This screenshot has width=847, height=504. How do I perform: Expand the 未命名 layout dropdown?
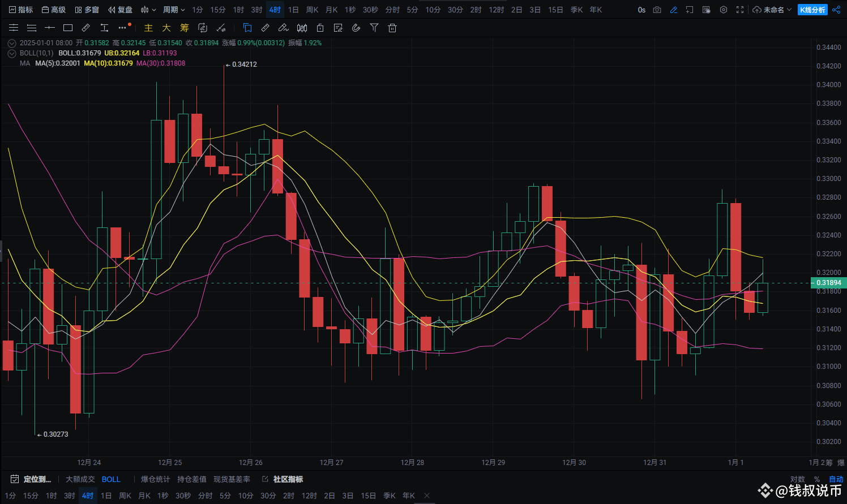coord(772,10)
